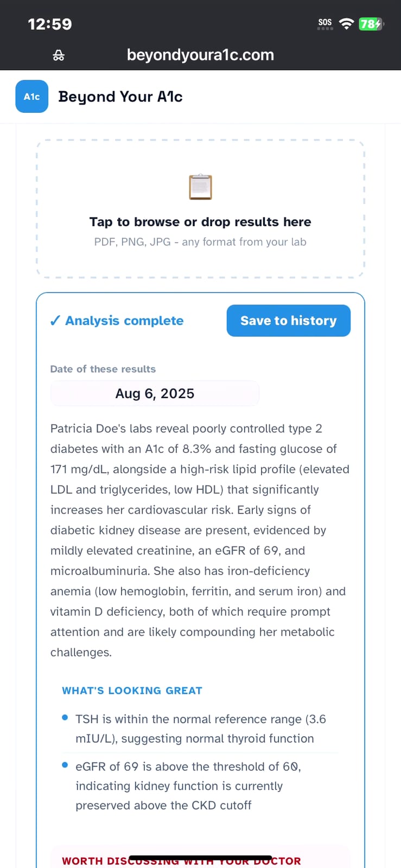
Task: Open the private browsing incognito icon
Action: coord(59,55)
